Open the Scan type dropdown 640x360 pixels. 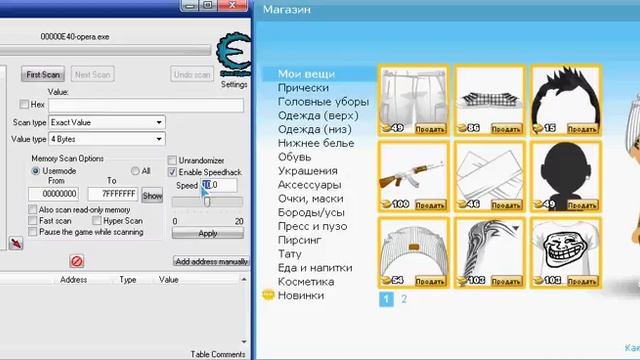(x=107, y=122)
